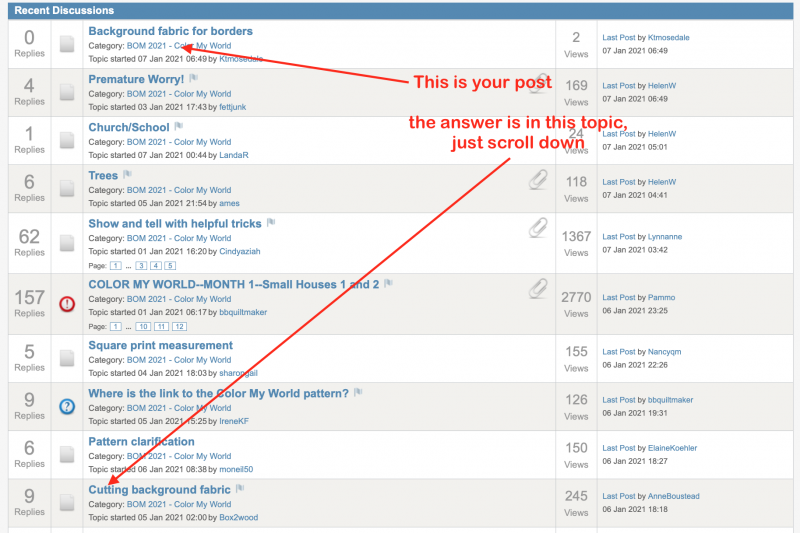Click the flag icon beside the Trees title
800x533 pixels.
click(127, 175)
